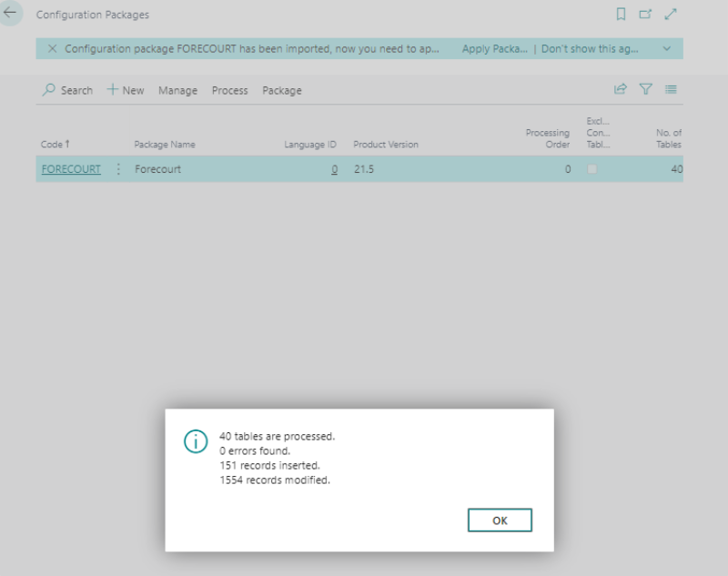The width and height of the screenshot is (728, 576).
Task: Expand the page to full screen
Action: tap(672, 15)
